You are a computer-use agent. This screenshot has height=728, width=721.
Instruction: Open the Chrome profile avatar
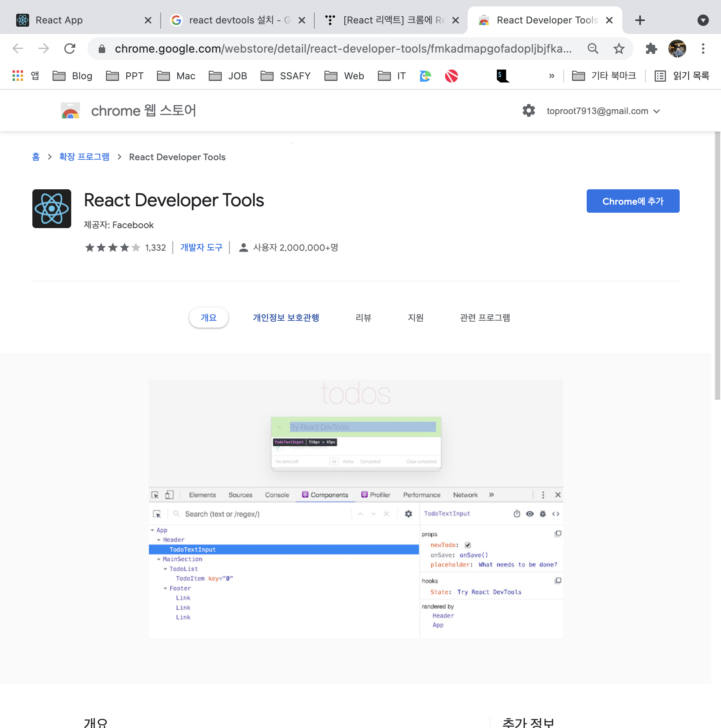pyautogui.click(x=677, y=49)
